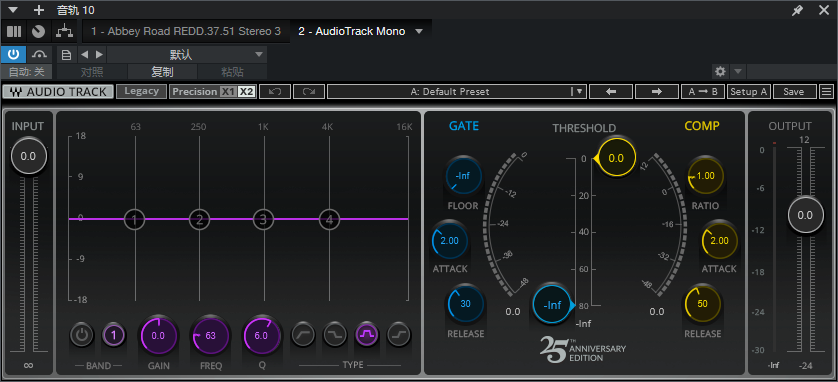Select EQ band 2 node on graph

tap(199, 219)
